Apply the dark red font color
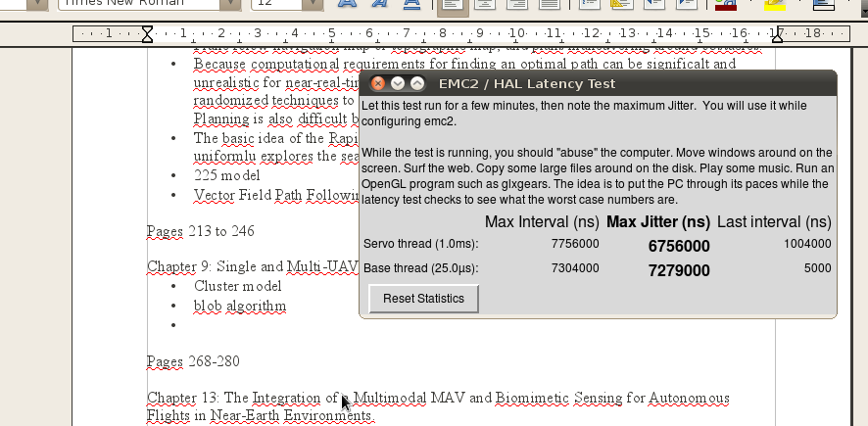This screenshot has width=868, height=426. (726, 5)
